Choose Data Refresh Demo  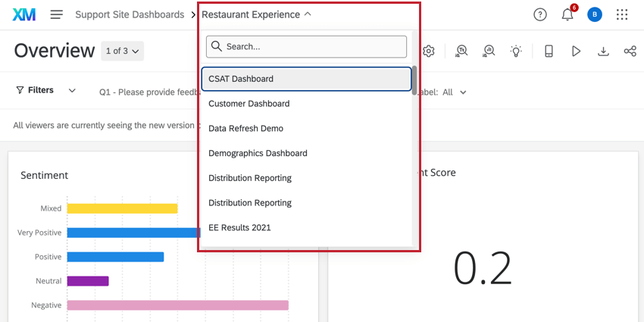click(x=306, y=129)
